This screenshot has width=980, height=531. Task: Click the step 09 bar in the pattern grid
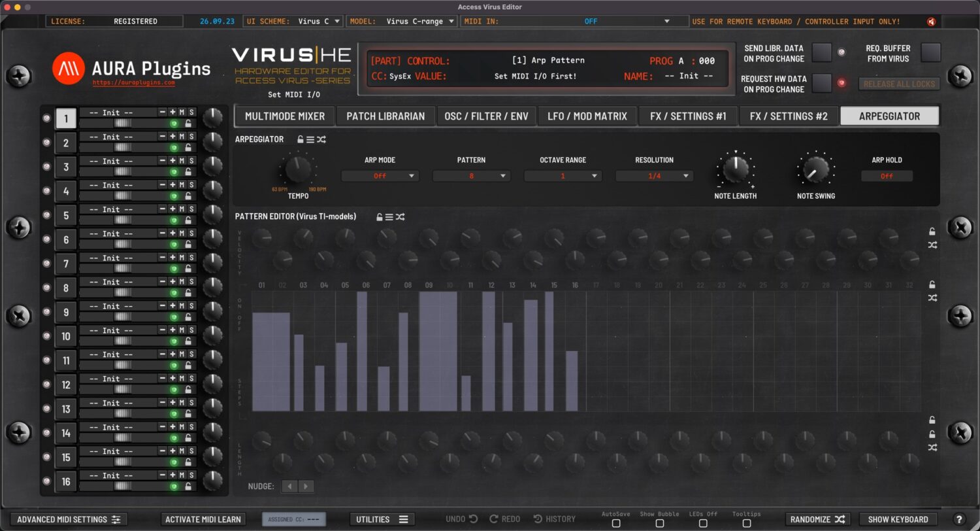pos(438,351)
